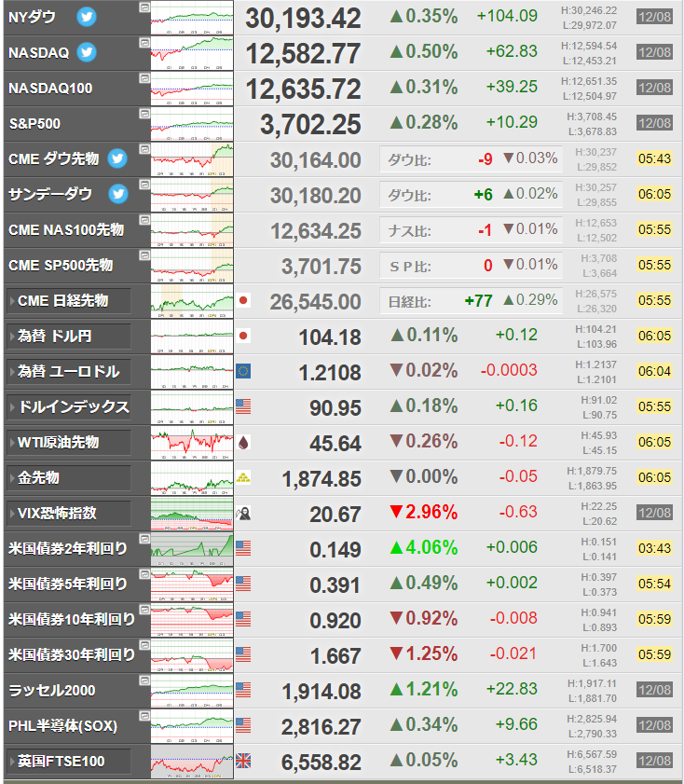The height and width of the screenshot is (784, 684).
Task: Click the small chart icon in 米国債券10年利回り row
Action: tap(144, 610)
